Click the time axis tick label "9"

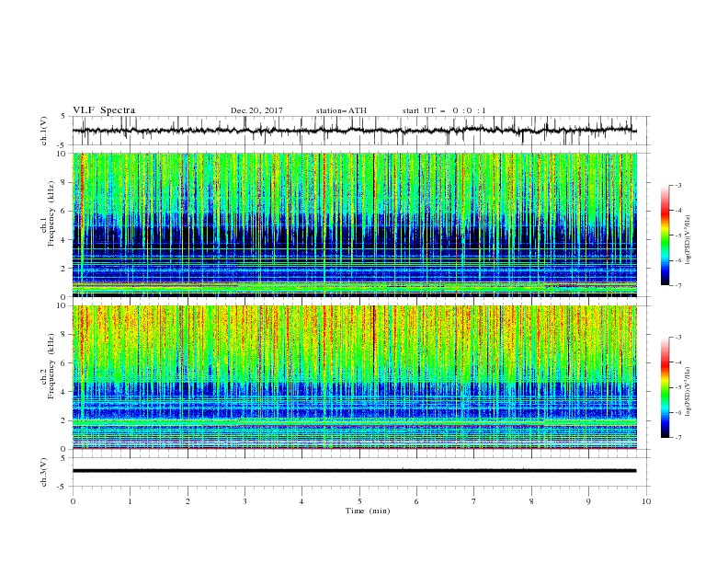coord(588,501)
